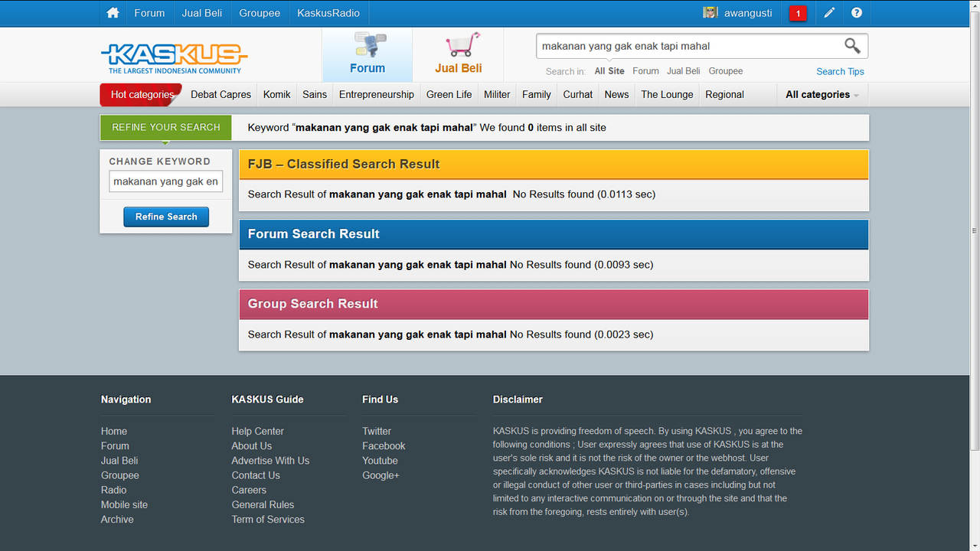Select Jual Beli search scope

click(x=684, y=71)
